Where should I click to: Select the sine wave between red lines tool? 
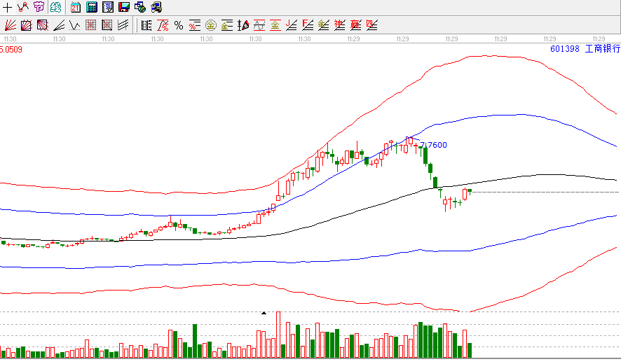click(x=259, y=25)
